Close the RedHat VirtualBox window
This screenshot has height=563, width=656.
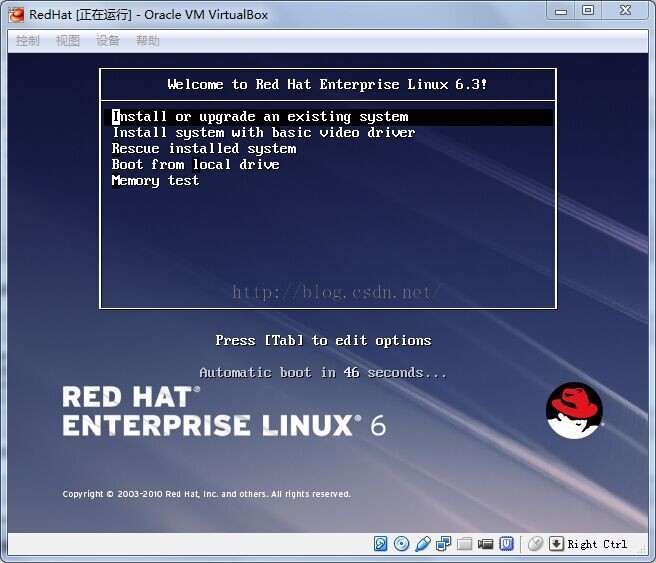(x=625, y=11)
